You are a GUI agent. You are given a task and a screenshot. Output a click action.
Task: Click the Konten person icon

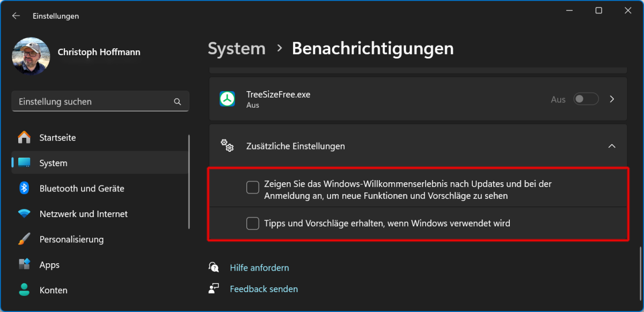point(24,290)
